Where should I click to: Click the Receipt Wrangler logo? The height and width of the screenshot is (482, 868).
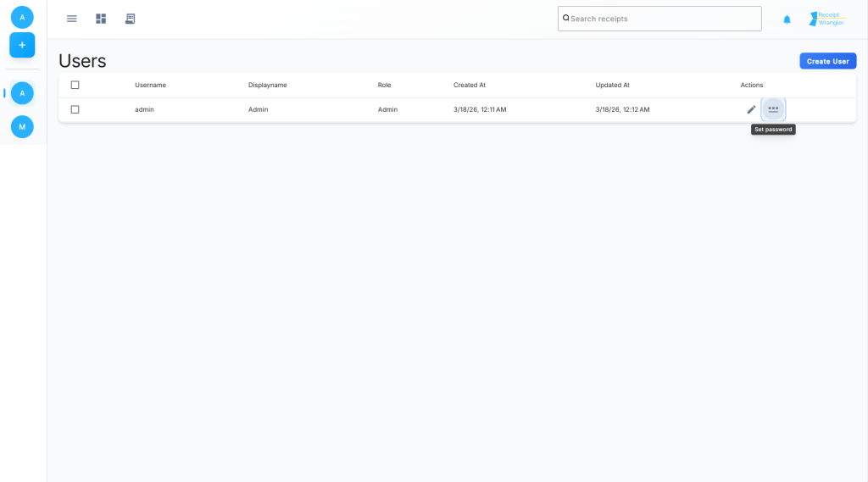(x=826, y=19)
